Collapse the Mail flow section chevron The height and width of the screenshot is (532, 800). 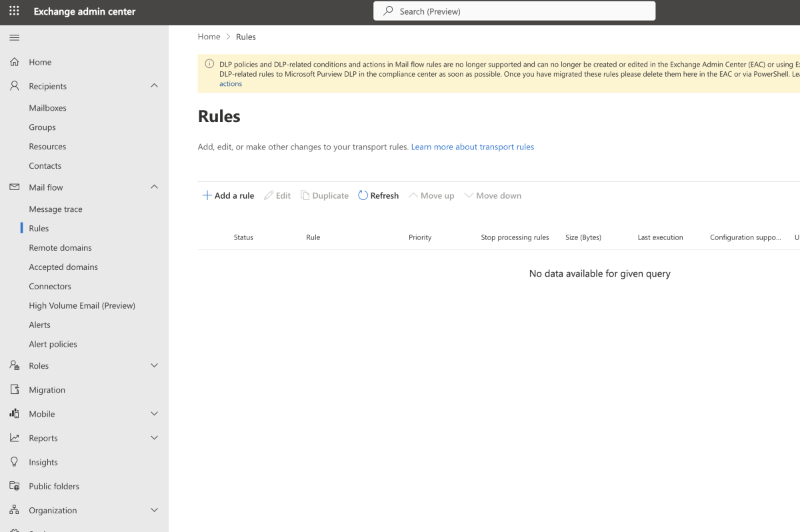click(x=154, y=187)
